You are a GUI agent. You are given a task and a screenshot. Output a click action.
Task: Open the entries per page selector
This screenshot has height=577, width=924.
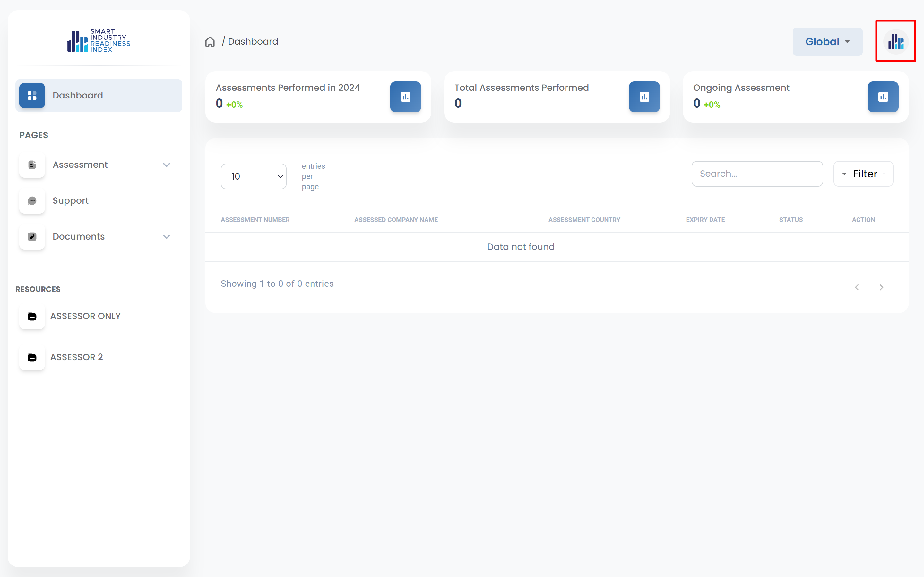pyautogui.click(x=254, y=176)
